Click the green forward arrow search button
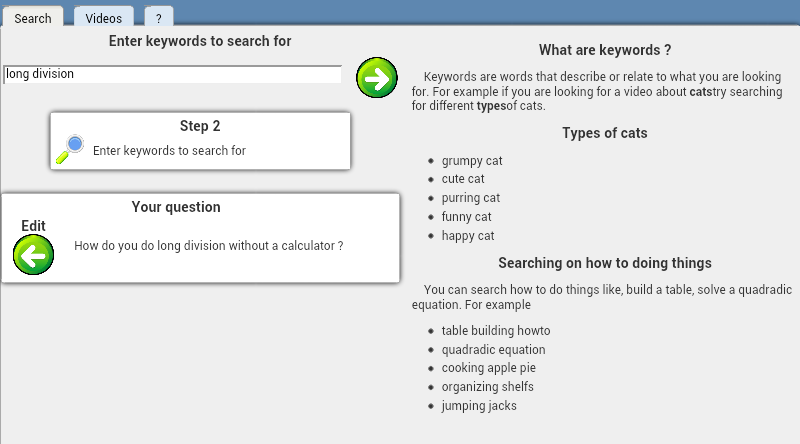Screen dimensions: 800x444 377,78
